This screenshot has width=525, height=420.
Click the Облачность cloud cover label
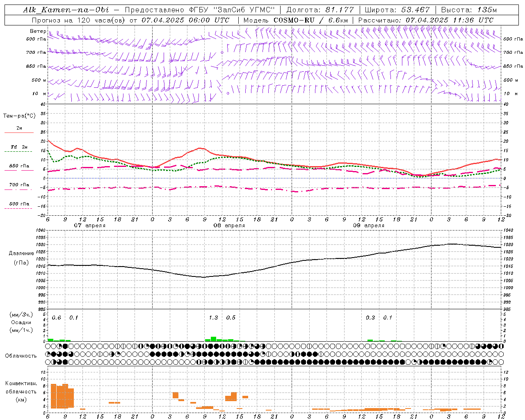[21, 356]
